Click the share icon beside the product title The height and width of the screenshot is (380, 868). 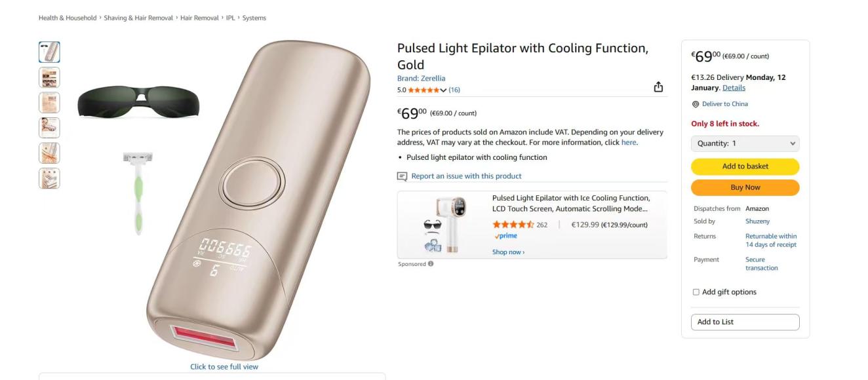click(658, 88)
